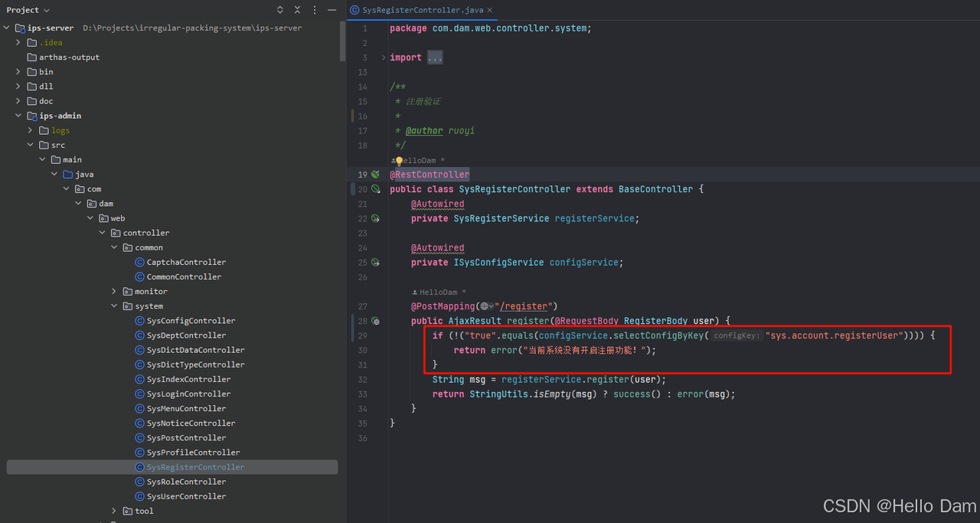Click line number 32 in the gutter

(x=363, y=380)
